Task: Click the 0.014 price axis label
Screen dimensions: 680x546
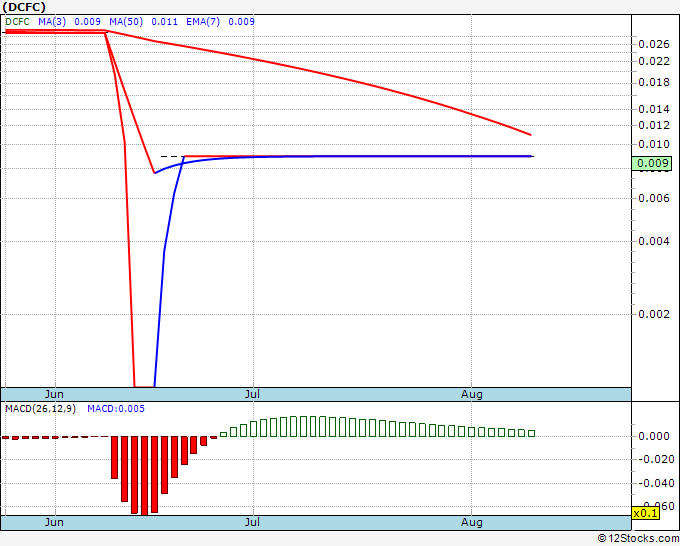Action: pyautogui.click(x=654, y=109)
